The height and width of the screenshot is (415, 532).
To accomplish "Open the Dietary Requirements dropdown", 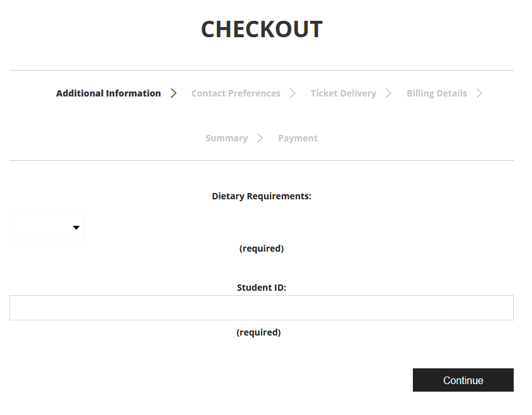I will coord(47,228).
